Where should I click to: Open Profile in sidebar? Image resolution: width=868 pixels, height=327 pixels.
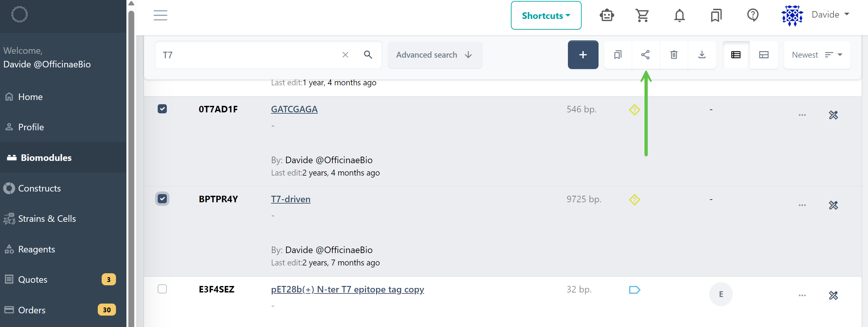63,127
